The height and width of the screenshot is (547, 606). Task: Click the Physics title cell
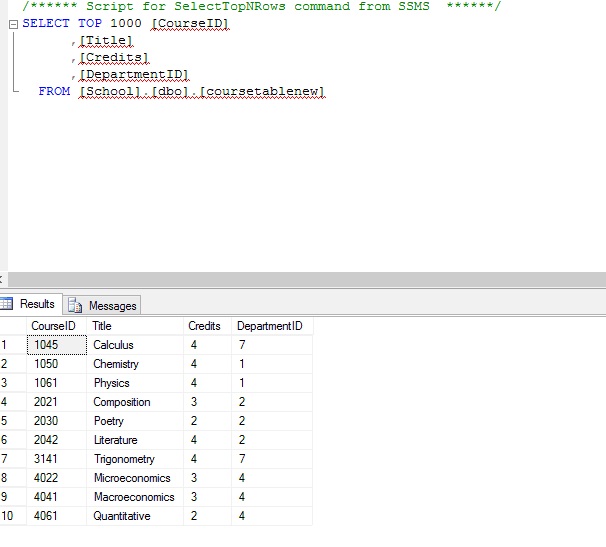click(135, 383)
